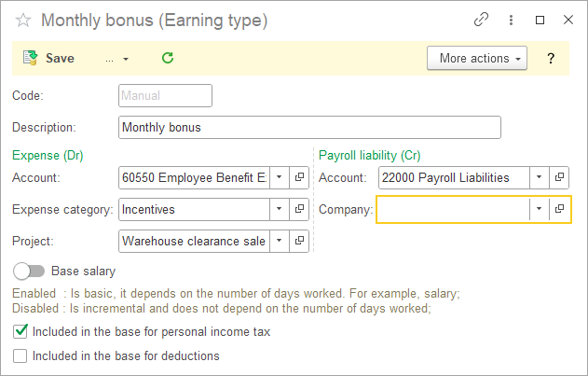Screen dimensions: 588x376
Task: Click the help question mark button
Action: [x=551, y=58]
